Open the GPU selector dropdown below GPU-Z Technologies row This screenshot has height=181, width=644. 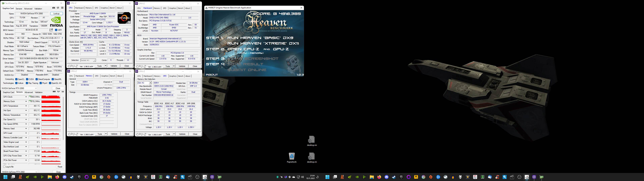19,88
